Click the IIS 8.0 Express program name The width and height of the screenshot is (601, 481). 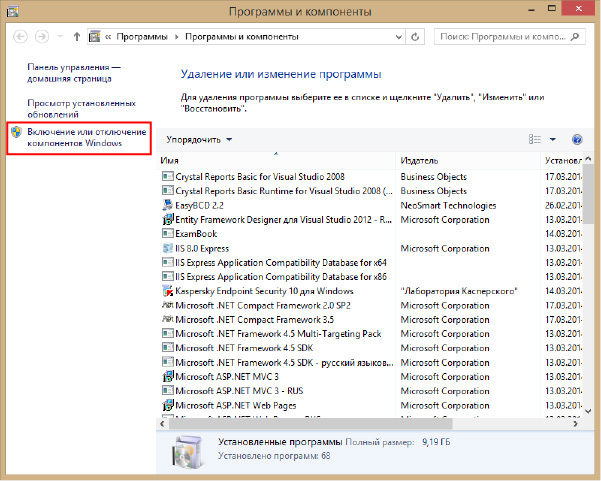tap(202, 248)
